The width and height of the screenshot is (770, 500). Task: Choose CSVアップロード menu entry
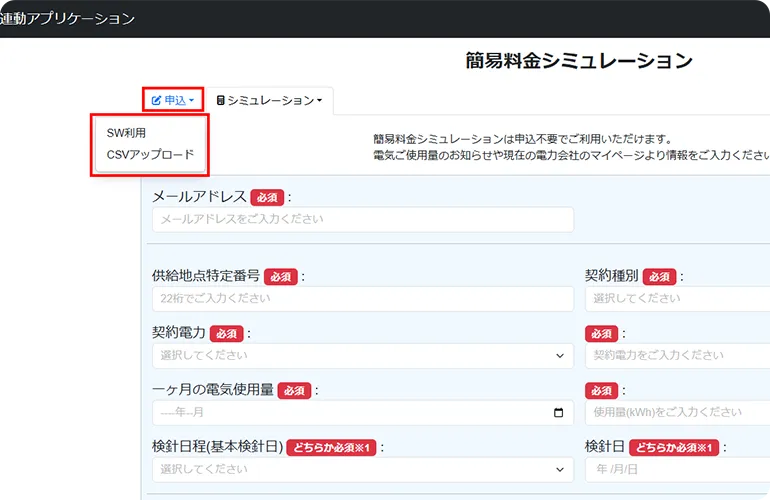tap(150, 154)
